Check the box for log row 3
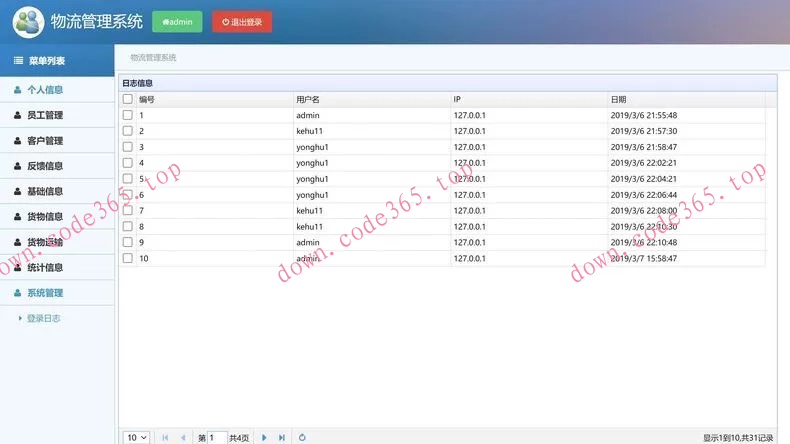 [x=128, y=147]
